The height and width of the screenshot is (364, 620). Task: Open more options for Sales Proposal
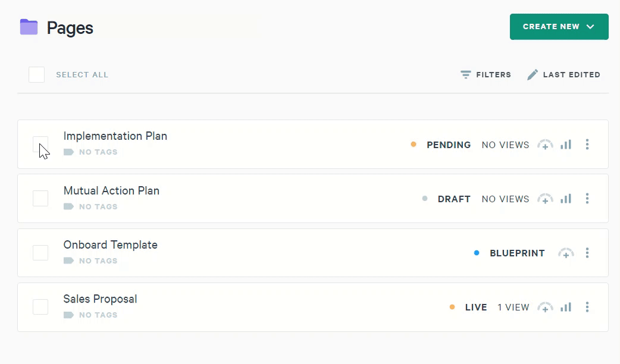click(587, 307)
